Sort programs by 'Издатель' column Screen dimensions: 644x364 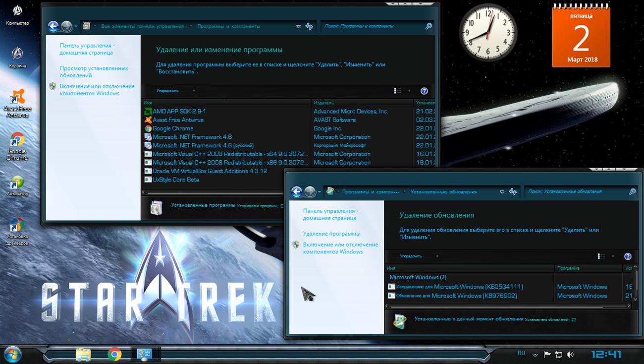click(x=362, y=103)
